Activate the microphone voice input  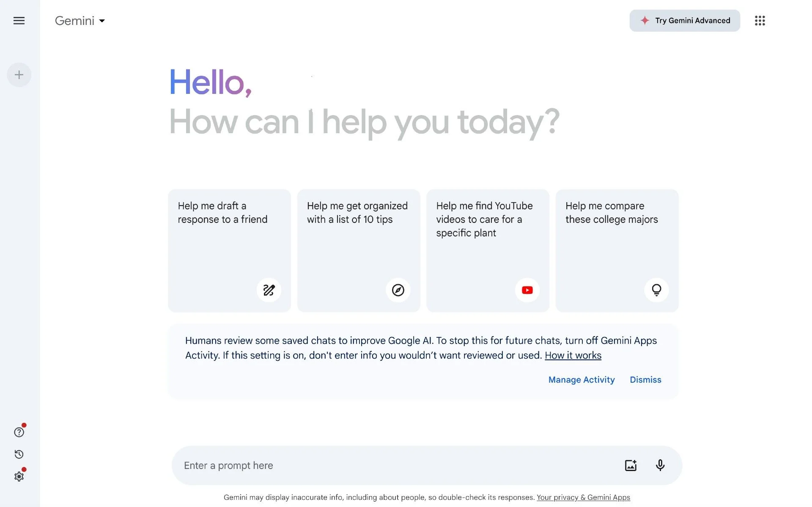click(x=660, y=465)
